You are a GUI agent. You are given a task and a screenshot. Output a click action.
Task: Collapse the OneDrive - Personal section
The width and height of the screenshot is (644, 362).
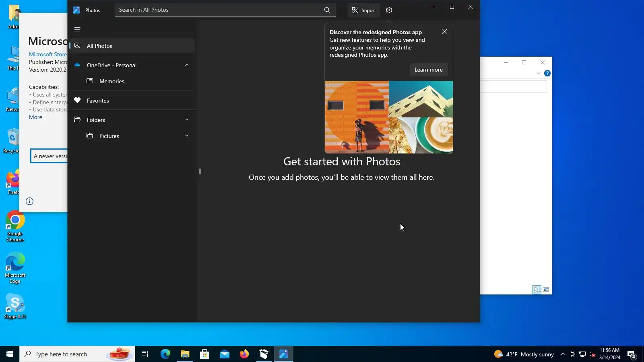pyautogui.click(x=187, y=65)
